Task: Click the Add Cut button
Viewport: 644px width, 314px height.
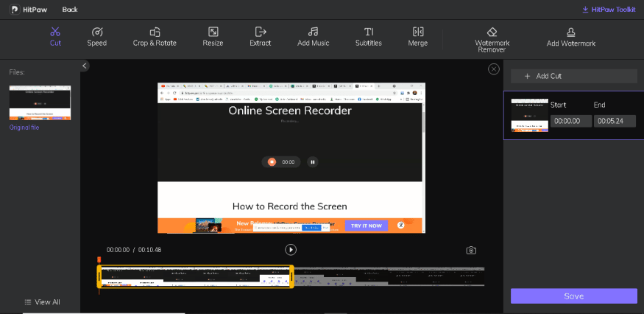Action: pos(574,76)
